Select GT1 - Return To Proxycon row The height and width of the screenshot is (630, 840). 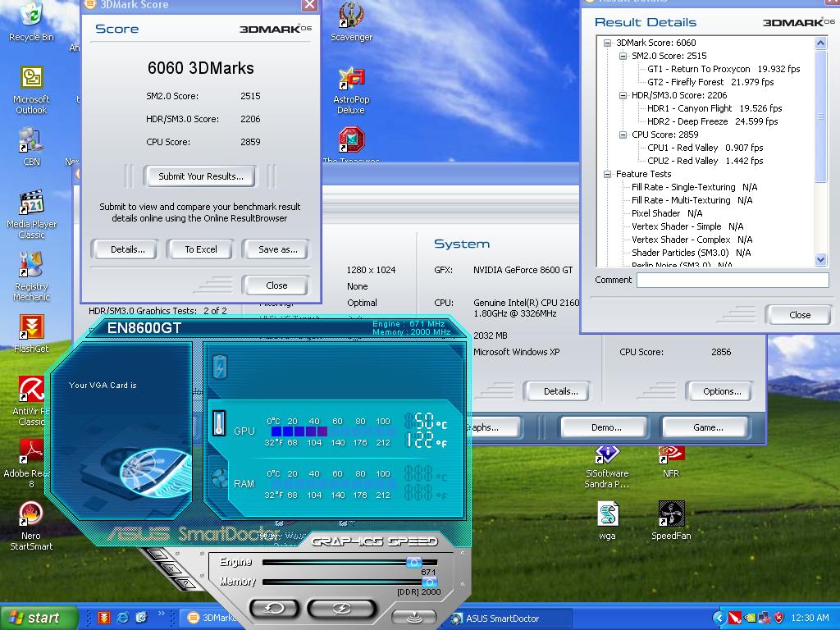click(x=724, y=69)
